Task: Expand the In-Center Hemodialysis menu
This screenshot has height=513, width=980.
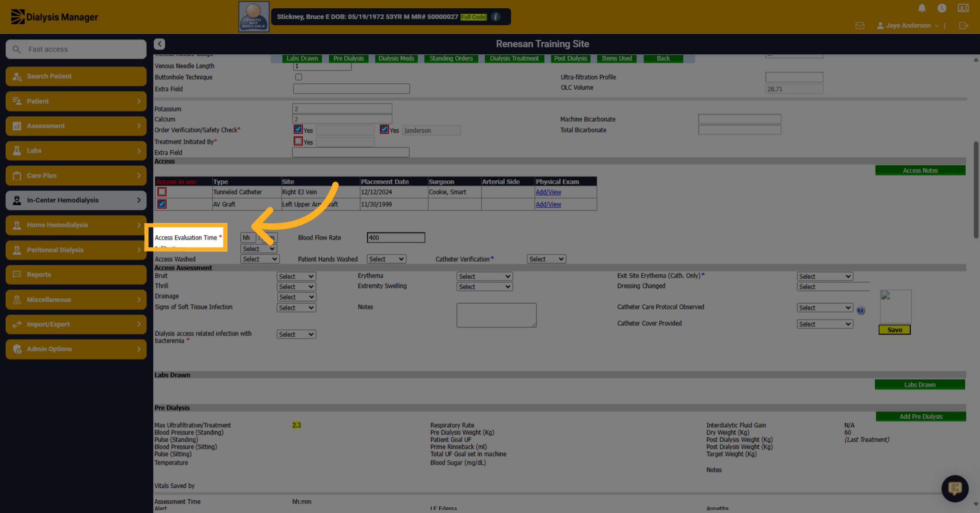Action: point(76,200)
